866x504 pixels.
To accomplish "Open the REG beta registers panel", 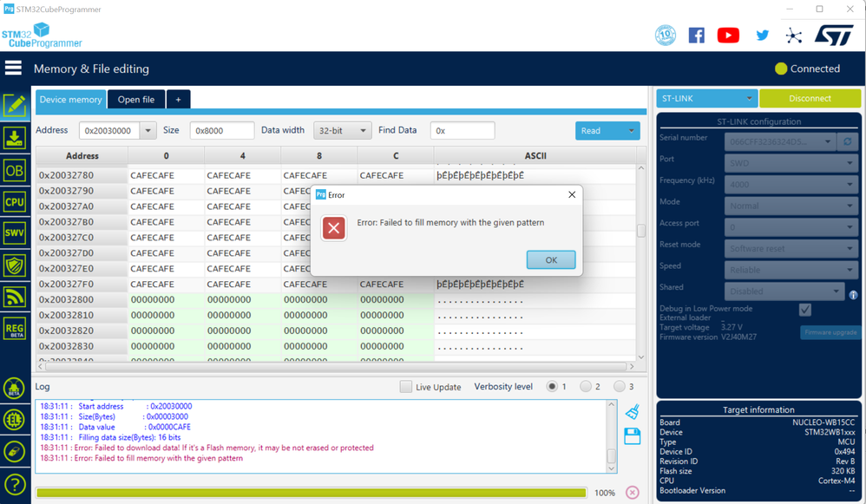I will tap(15, 329).
